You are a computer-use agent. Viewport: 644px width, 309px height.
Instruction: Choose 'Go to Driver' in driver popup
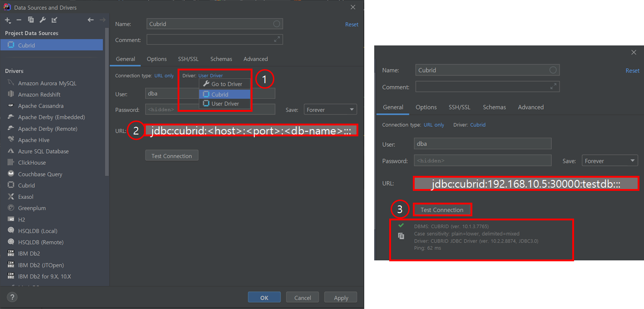(x=225, y=84)
